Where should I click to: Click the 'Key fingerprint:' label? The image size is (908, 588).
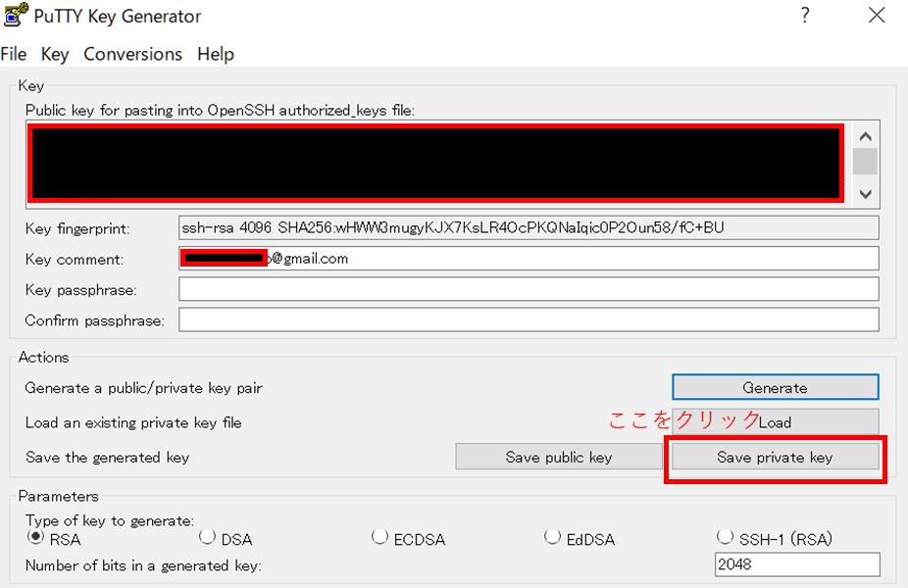pyautogui.click(x=77, y=229)
